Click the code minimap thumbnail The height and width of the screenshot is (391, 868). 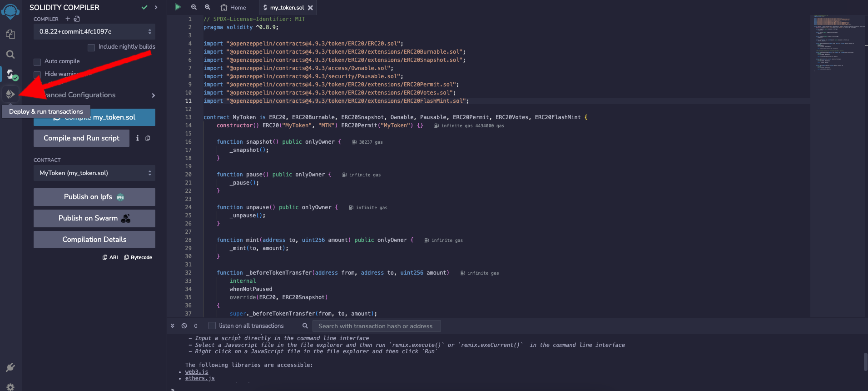coord(838,43)
